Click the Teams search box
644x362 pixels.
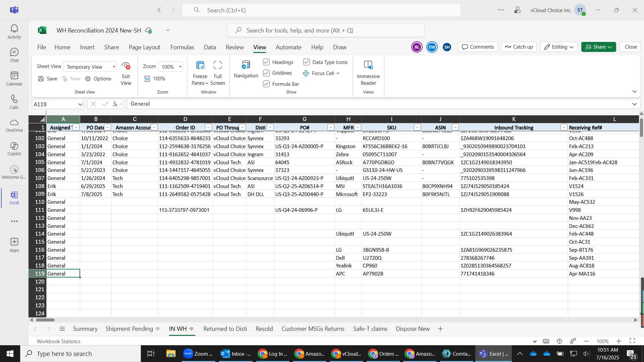[321, 10]
